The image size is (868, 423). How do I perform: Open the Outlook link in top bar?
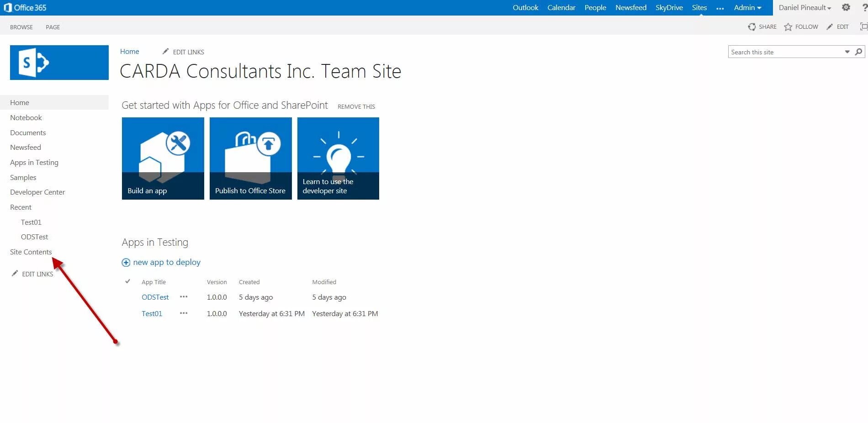[x=525, y=8]
